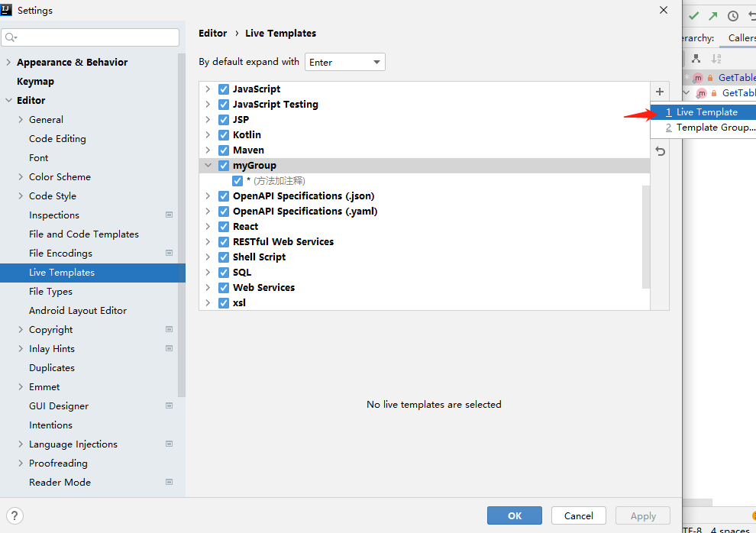The width and height of the screenshot is (756, 533).
Task: Expand the General settings node
Action: (x=21, y=120)
